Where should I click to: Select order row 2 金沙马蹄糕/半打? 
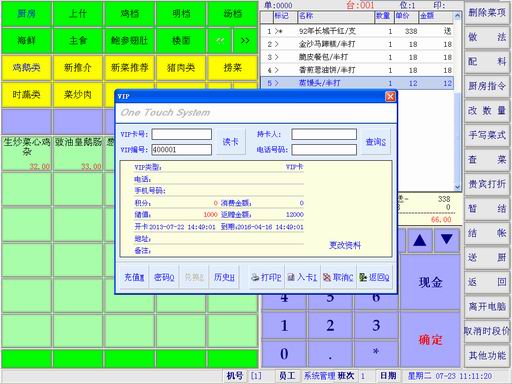click(x=357, y=44)
